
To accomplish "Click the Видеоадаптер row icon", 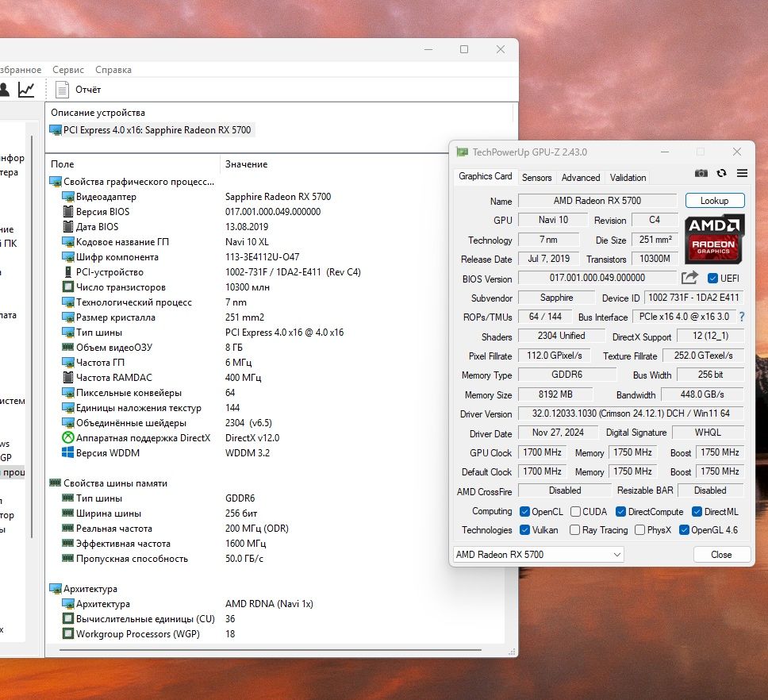I will (68, 197).
